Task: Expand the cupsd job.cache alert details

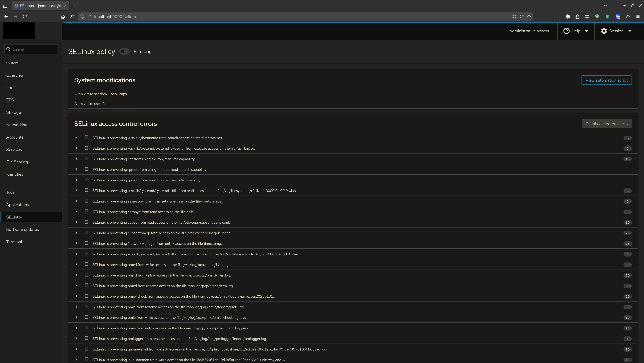Action: point(76,233)
